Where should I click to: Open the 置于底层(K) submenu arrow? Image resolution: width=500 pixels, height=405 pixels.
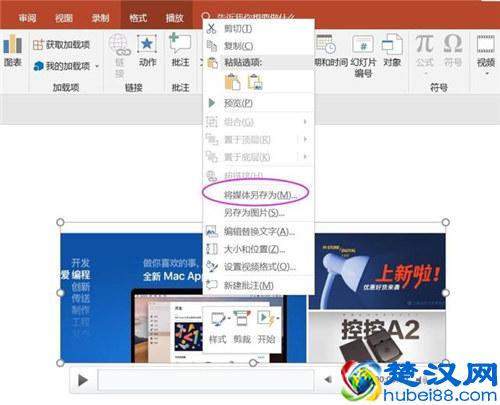click(x=305, y=157)
